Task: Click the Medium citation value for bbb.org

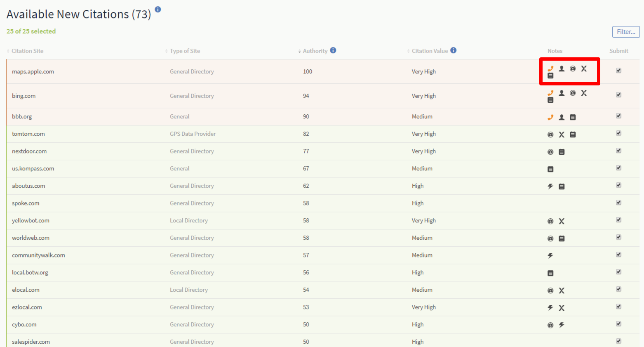Action: point(422,116)
